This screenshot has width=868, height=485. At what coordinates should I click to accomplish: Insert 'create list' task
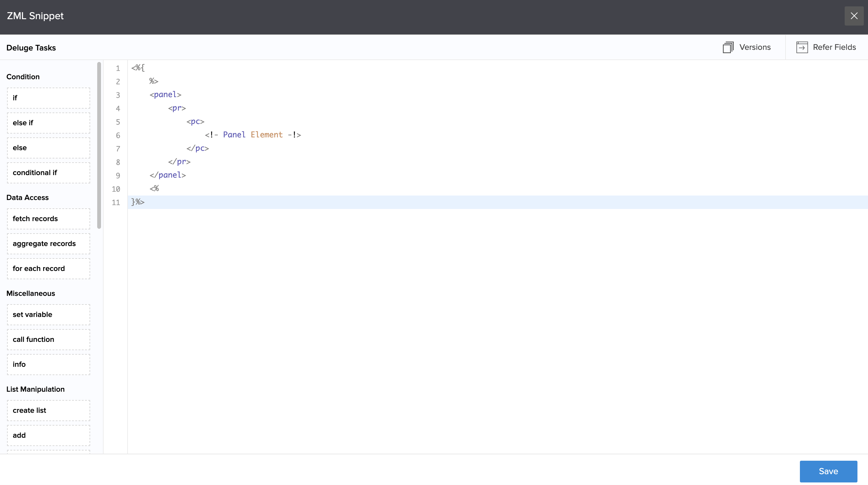click(49, 411)
